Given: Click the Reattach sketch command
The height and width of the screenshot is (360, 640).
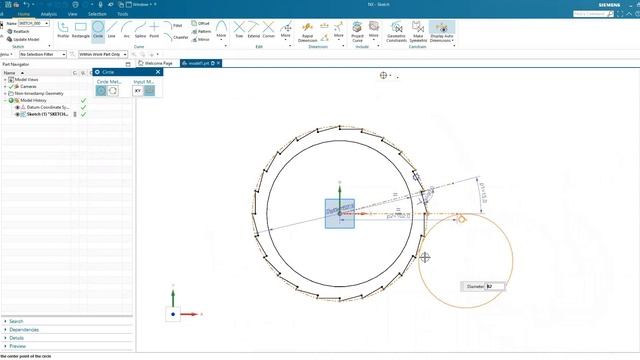Looking at the screenshot, I should [x=18, y=31].
